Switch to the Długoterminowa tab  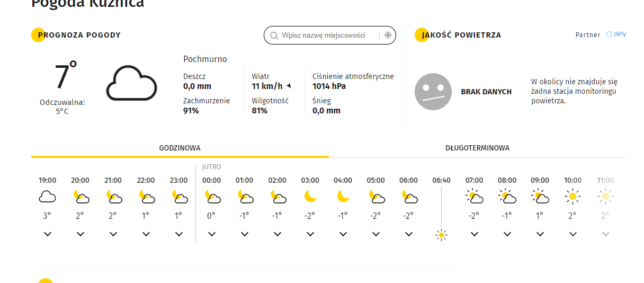tap(477, 148)
